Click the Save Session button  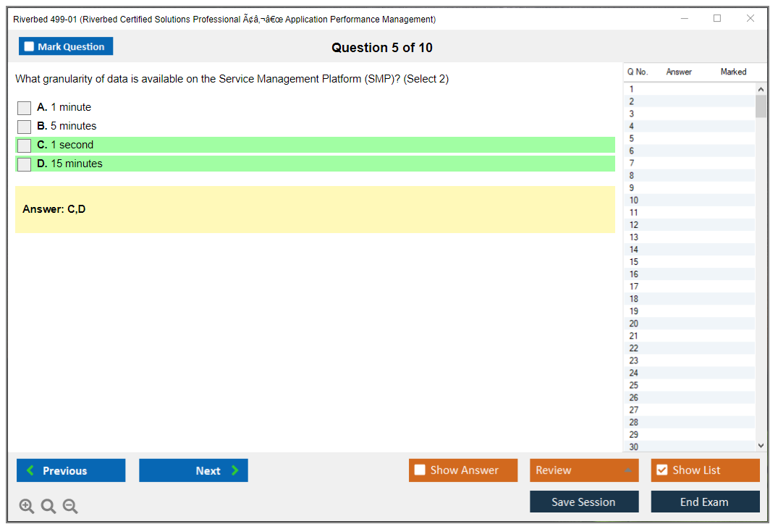click(x=584, y=502)
